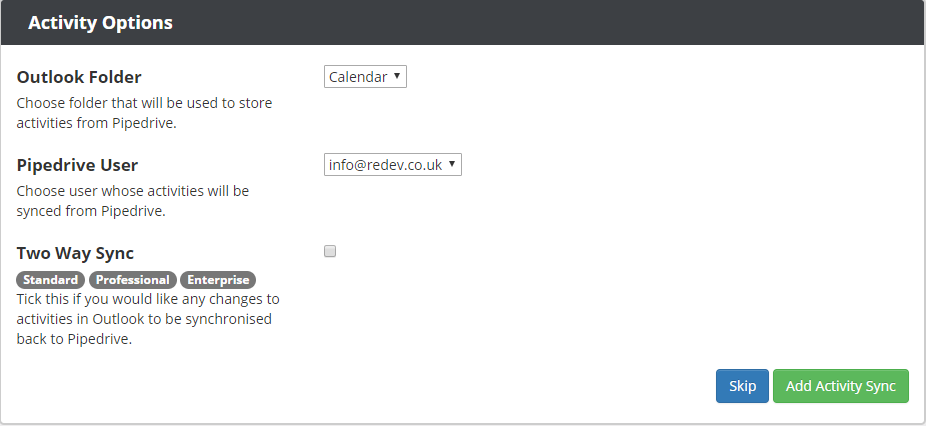Click the Activity Options header title
This screenshot has height=426, width=926.
[100, 23]
